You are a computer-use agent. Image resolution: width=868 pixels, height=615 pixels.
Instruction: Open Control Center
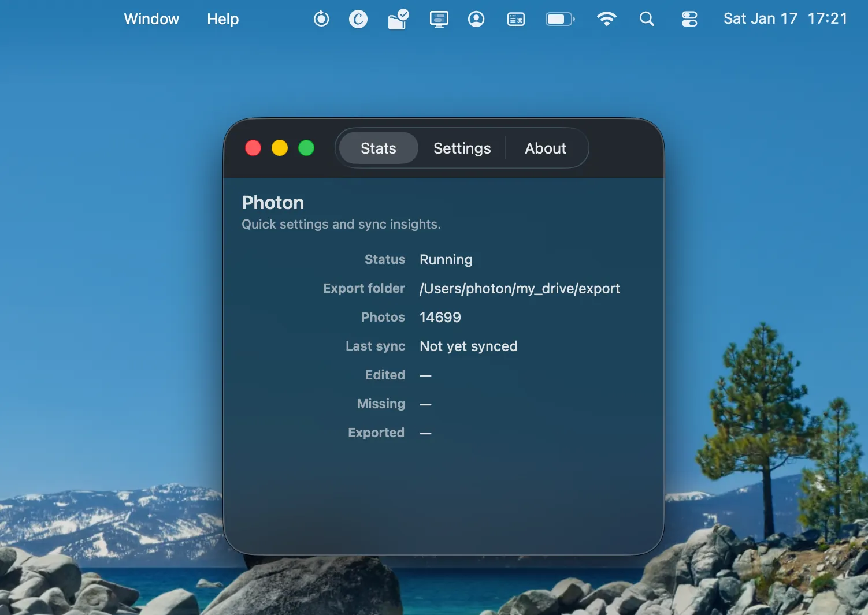689,19
